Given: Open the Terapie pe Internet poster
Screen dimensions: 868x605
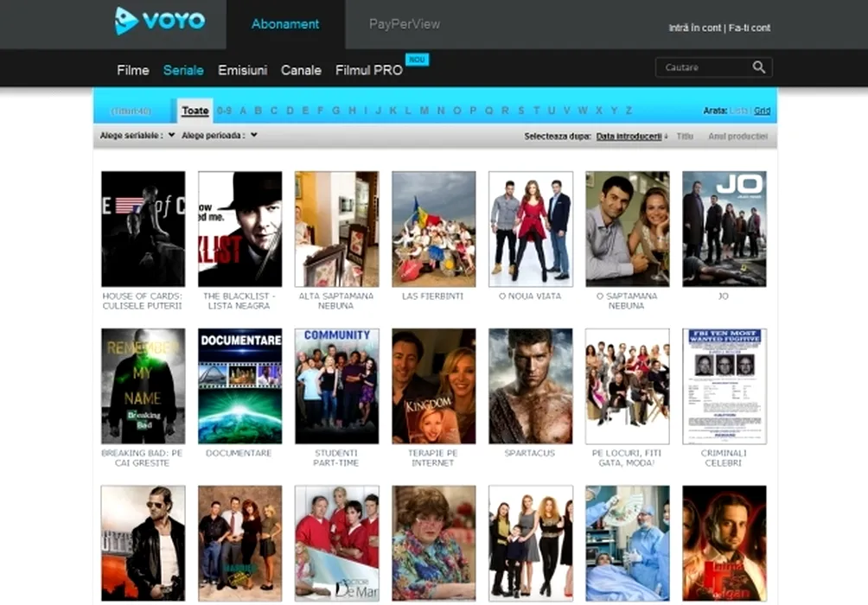Looking at the screenshot, I should [x=433, y=385].
